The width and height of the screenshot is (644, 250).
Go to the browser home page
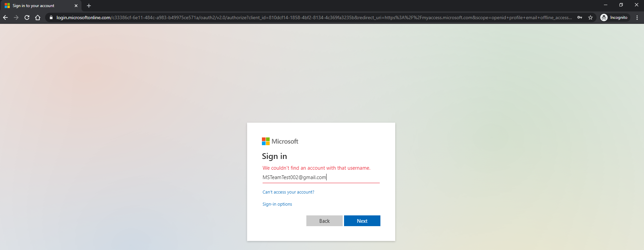pos(38,17)
